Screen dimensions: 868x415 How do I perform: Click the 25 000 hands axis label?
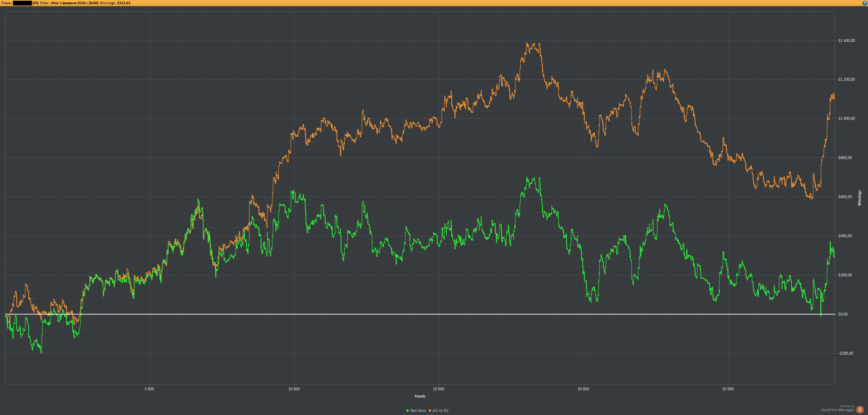click(728, 389)
